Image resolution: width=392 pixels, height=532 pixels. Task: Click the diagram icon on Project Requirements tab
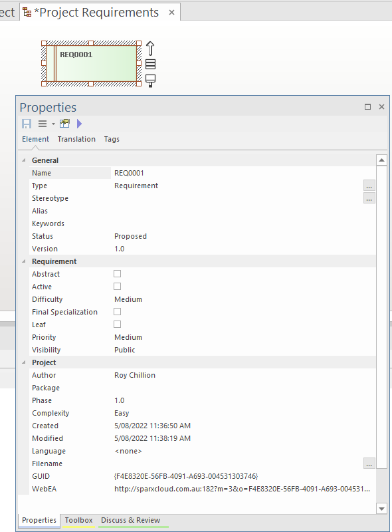(x=27, y=13)
